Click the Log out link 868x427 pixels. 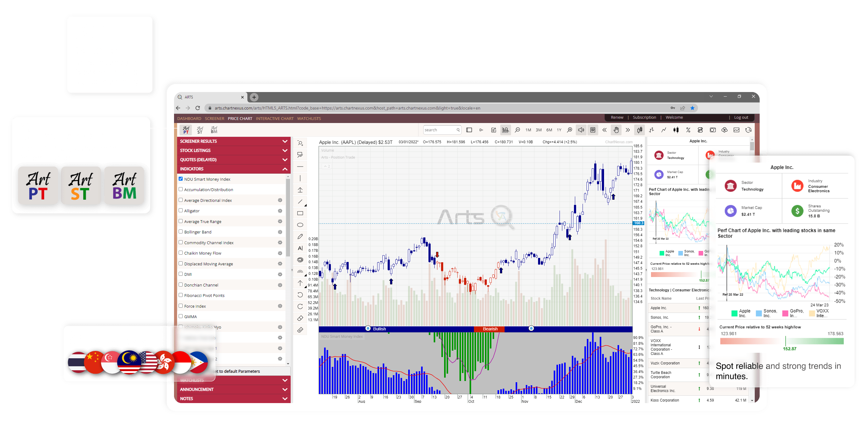point(741,117)
